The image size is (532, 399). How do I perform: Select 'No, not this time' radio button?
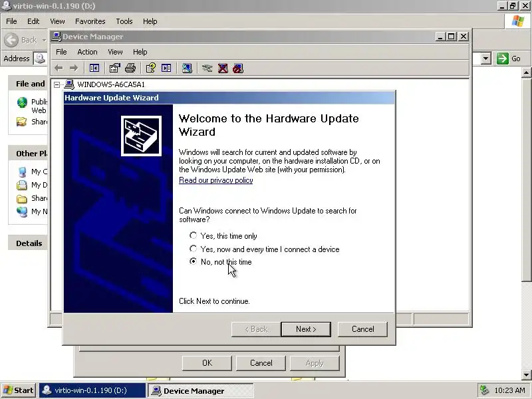click(x=193, y=261)
